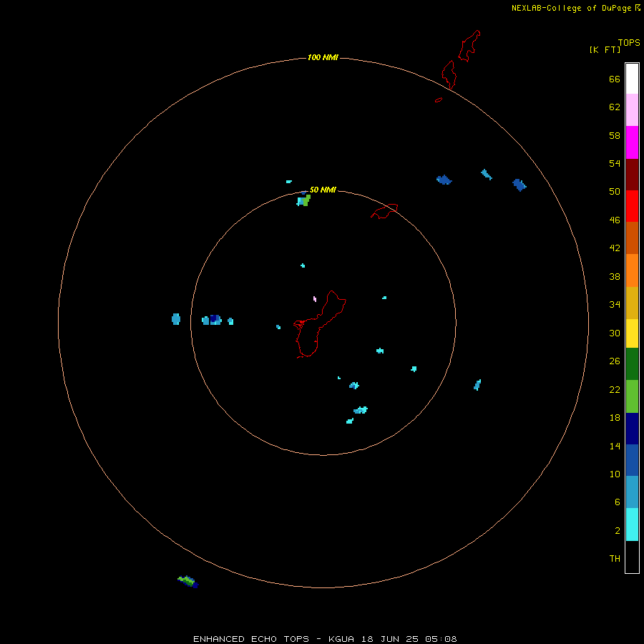Click the "18" legend value
Screen dimensions: 644x644
(615, 418)
